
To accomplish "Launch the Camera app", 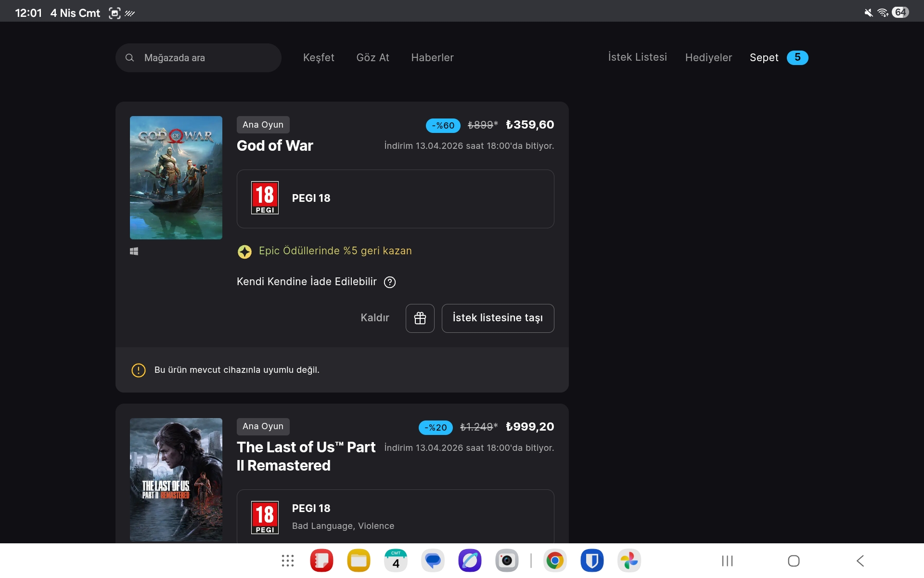I will [507, 561].
